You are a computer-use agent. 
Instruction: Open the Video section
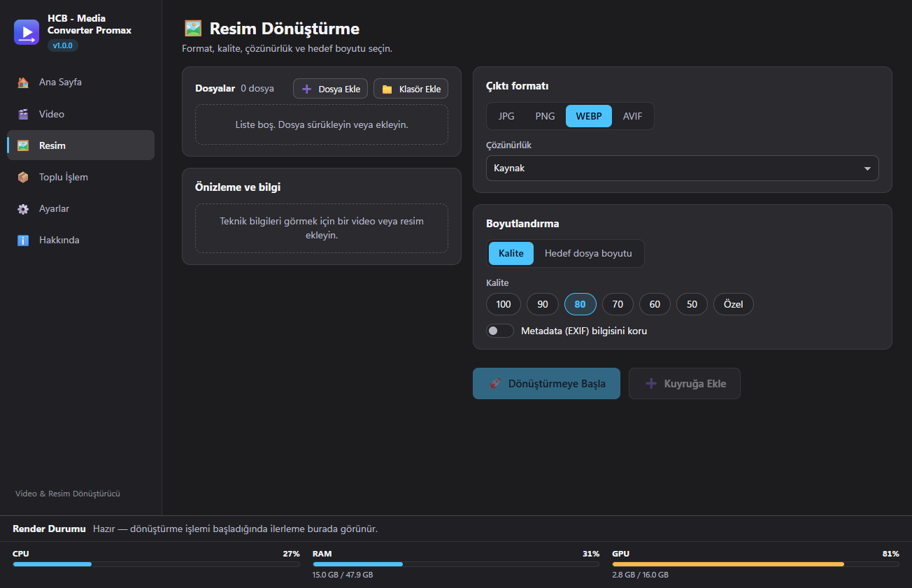click(80, 114)
